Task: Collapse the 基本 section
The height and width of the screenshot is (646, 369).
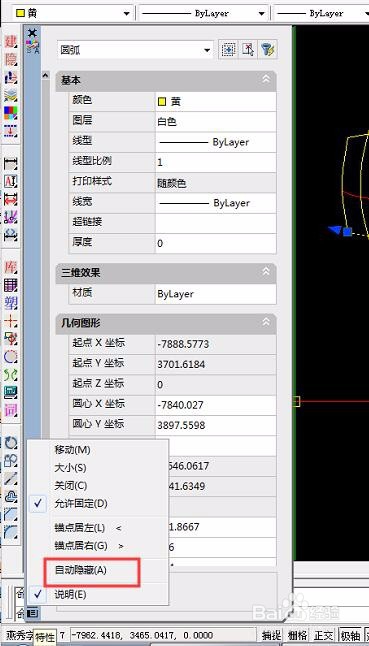Action: pos(266,79)
